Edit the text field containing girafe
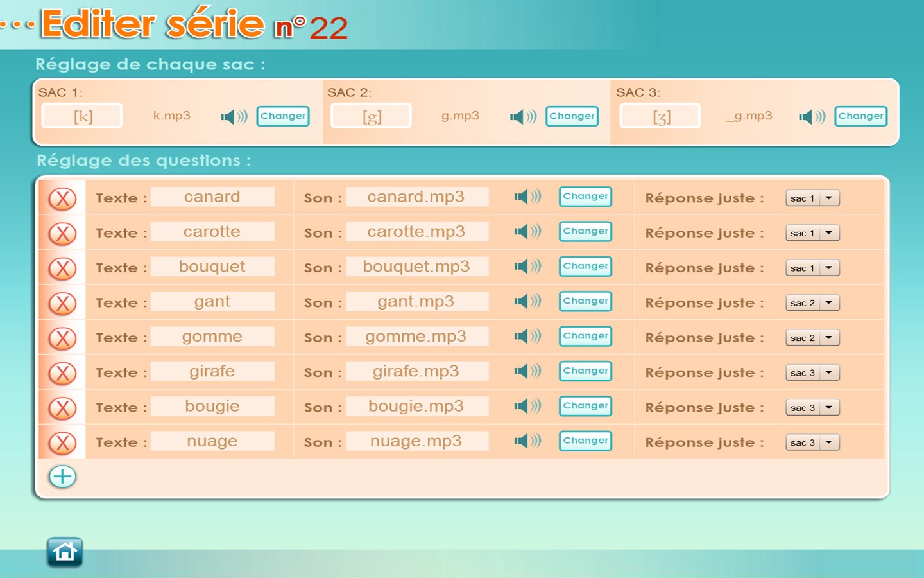This screenshot has height=578, width=924. 212,371
